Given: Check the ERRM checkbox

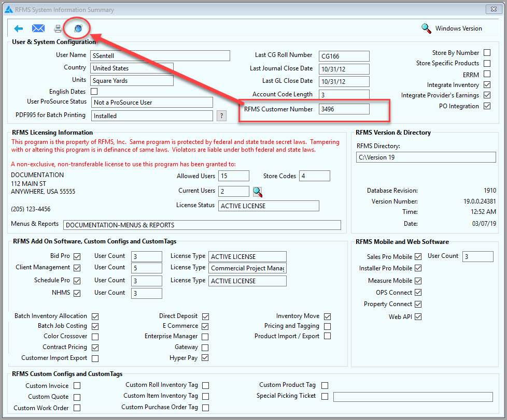Looking at the screenshot, I should (x=487, y=74).
